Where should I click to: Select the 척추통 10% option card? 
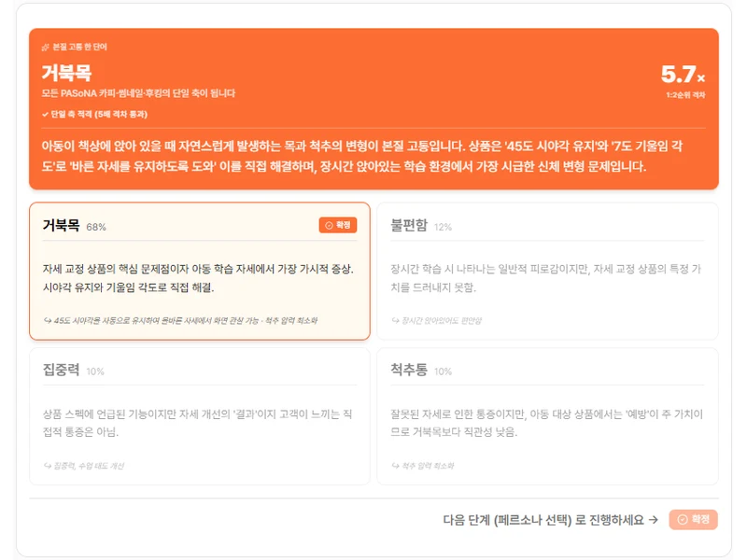point(547,416)
